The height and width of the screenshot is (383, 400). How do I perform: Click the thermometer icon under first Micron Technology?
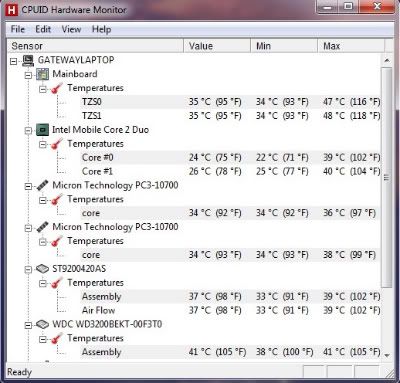point(57,200)
